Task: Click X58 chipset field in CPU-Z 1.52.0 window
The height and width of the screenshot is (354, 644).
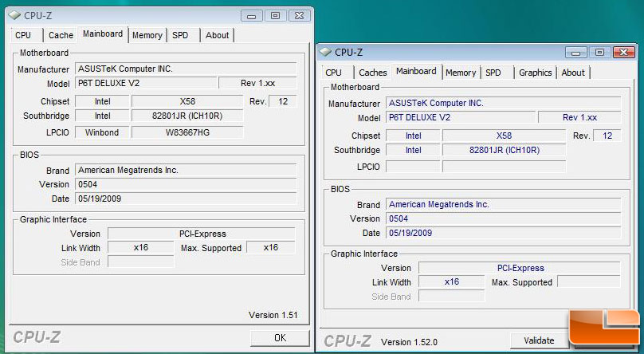Action: (504, 136)
